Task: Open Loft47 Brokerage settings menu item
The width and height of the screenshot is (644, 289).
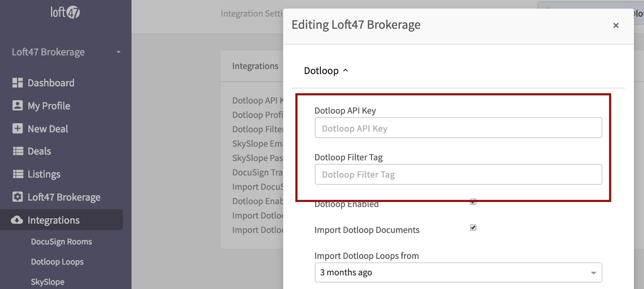Action: (x=64, y=197)
